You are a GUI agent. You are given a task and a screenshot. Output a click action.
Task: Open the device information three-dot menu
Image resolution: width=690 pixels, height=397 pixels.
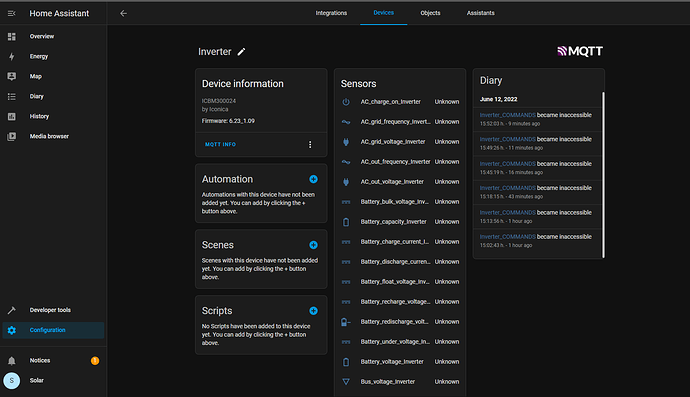310,144
